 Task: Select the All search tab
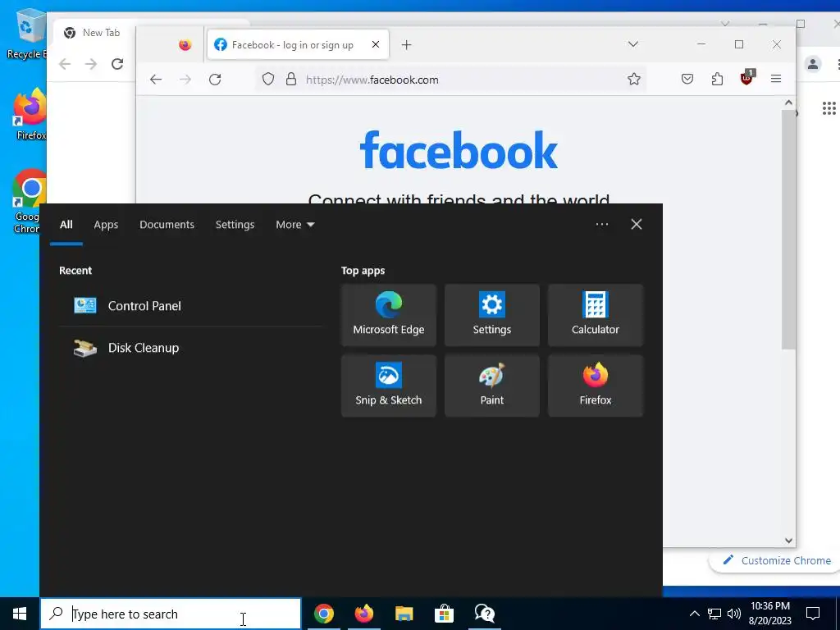tap(66, 225)
